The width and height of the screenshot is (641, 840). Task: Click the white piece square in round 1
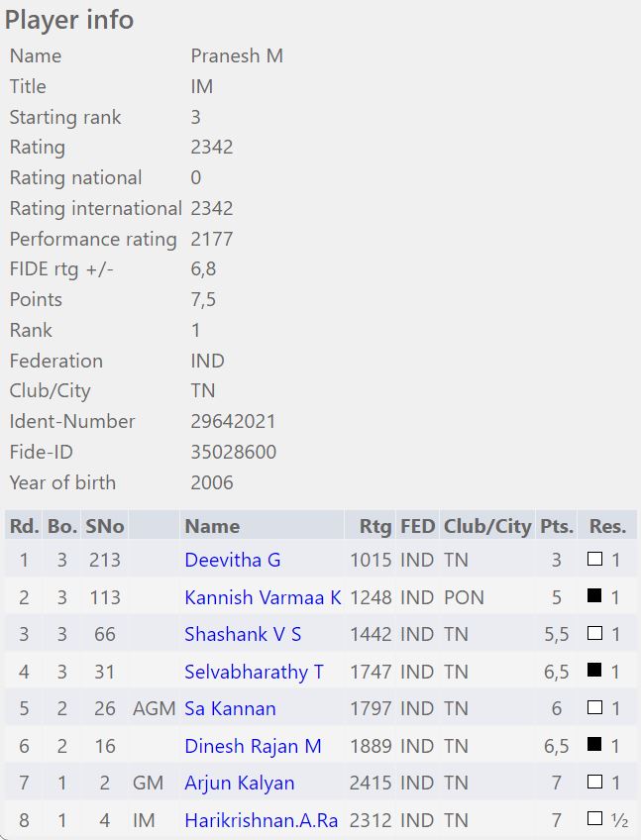click(594, 560)
